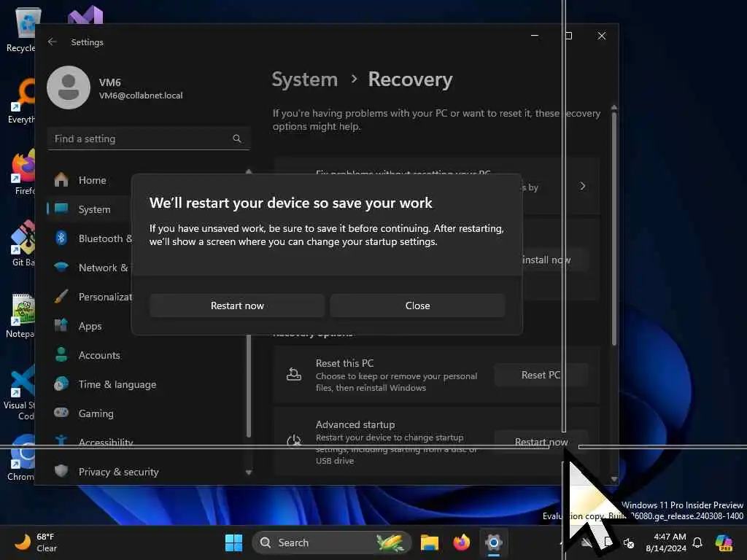Click the sidebar scroll down arrow
Screen dimensions: 747x560
tap(249, 472)
